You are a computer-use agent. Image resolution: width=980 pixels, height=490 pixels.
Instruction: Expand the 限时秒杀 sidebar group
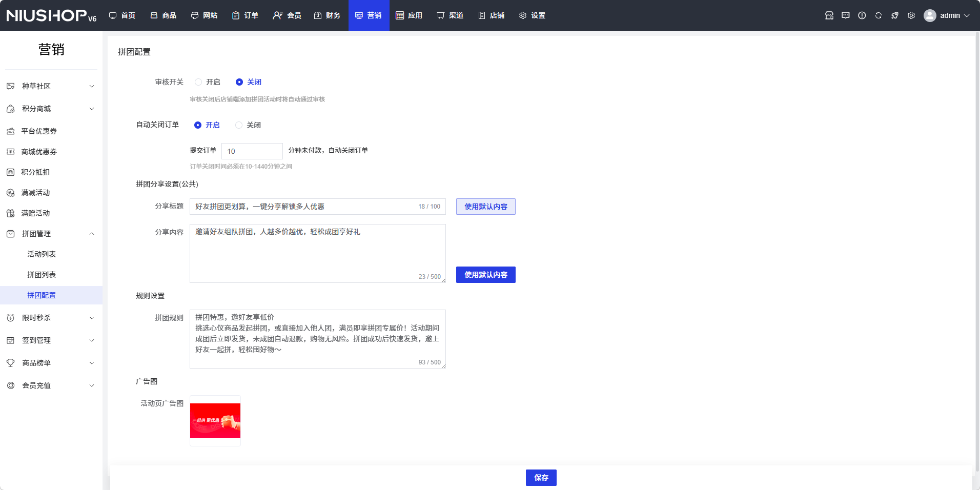[x=51, y=318]
